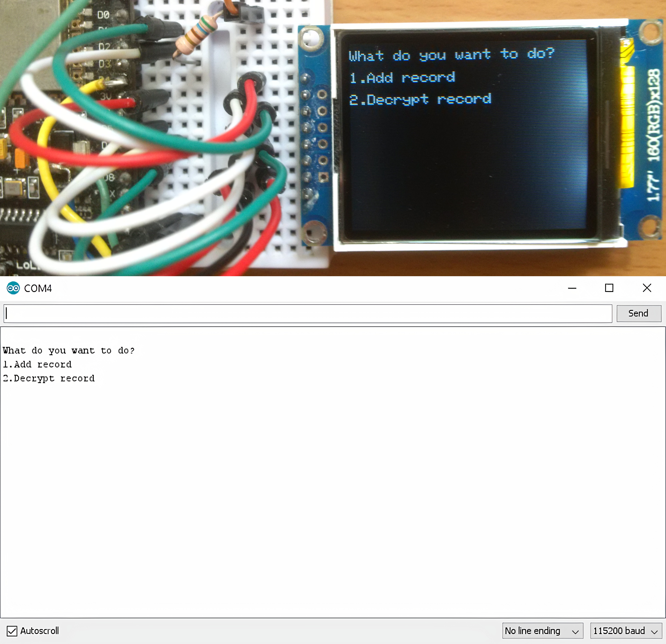Maximize the COM4 serial monitor window
Viewport: 666px width, 644px height.
point(609,288)
